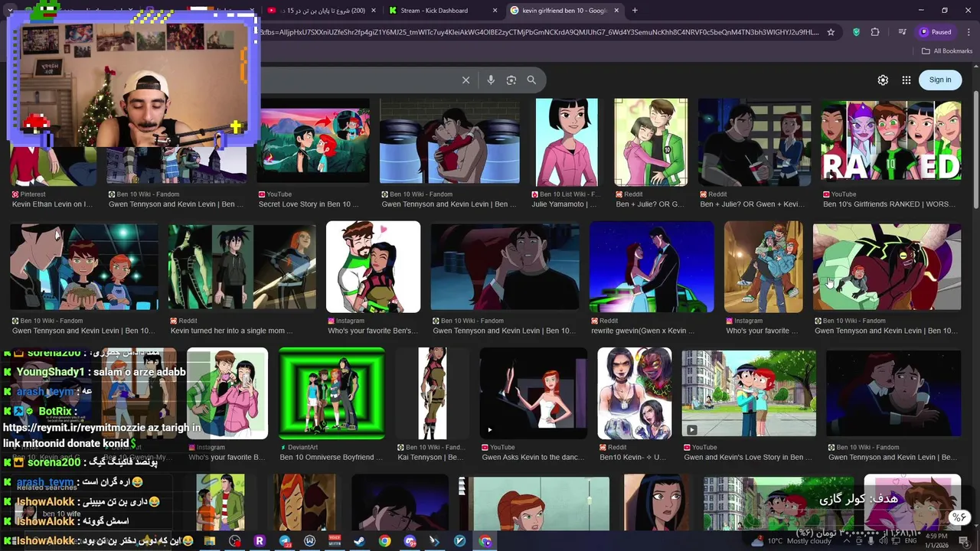
Task: Open the purple R app in taskbar
Action: tap(260, 541)
